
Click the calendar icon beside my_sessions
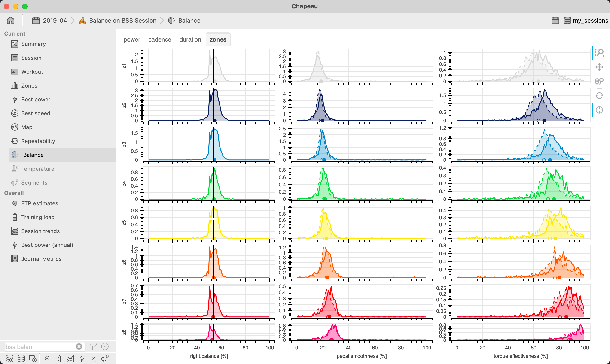click(x=555, y=20)
